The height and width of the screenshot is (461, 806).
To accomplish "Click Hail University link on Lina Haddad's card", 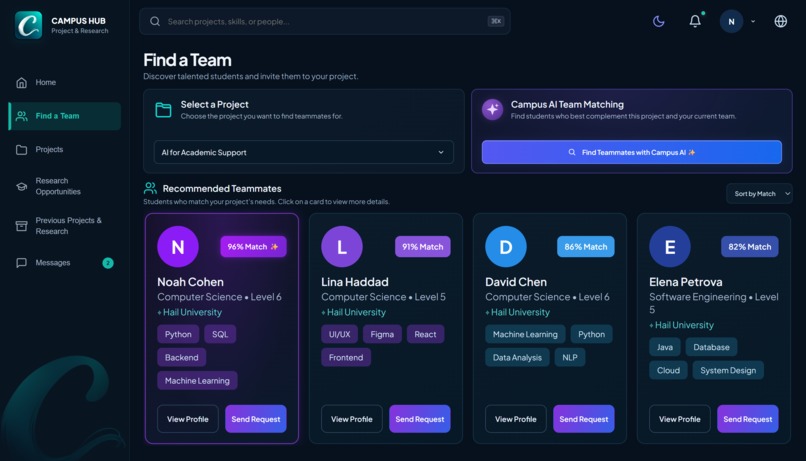I will [354, 312].
